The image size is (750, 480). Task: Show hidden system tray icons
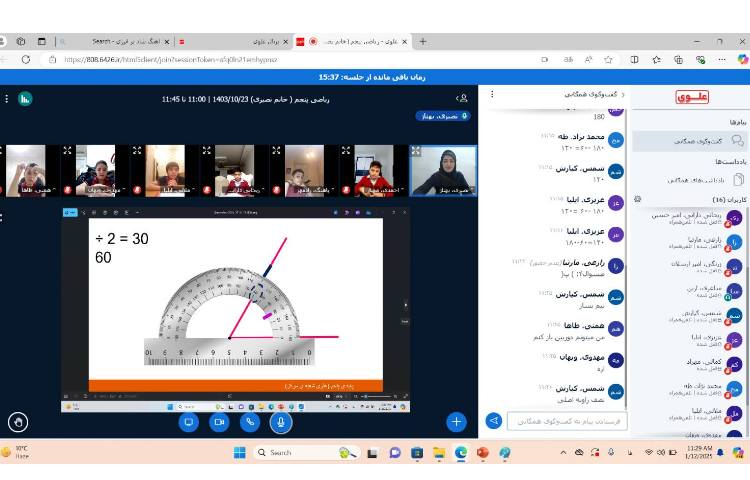click(563, 452)
